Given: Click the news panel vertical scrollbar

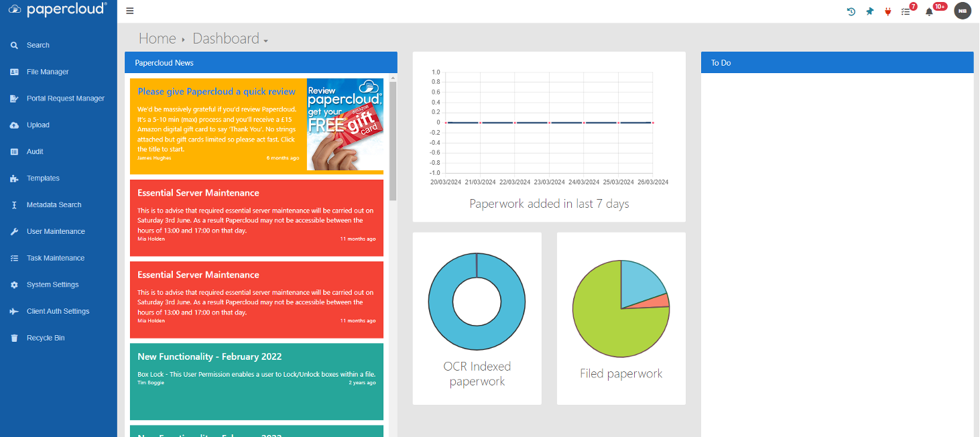Looking at the screenshot, I should tap(393, 141).
